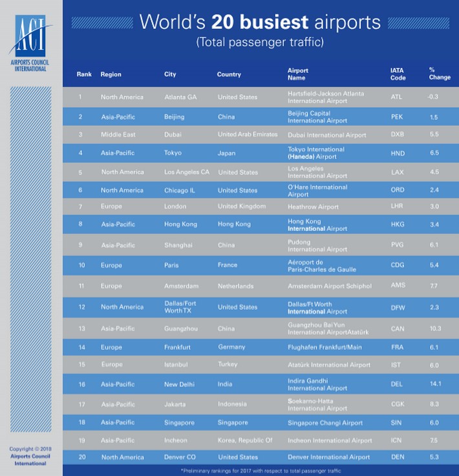Click the 'IATA Code' column header
The width and height of the screenshot is (459, 476).
[398, 74]
